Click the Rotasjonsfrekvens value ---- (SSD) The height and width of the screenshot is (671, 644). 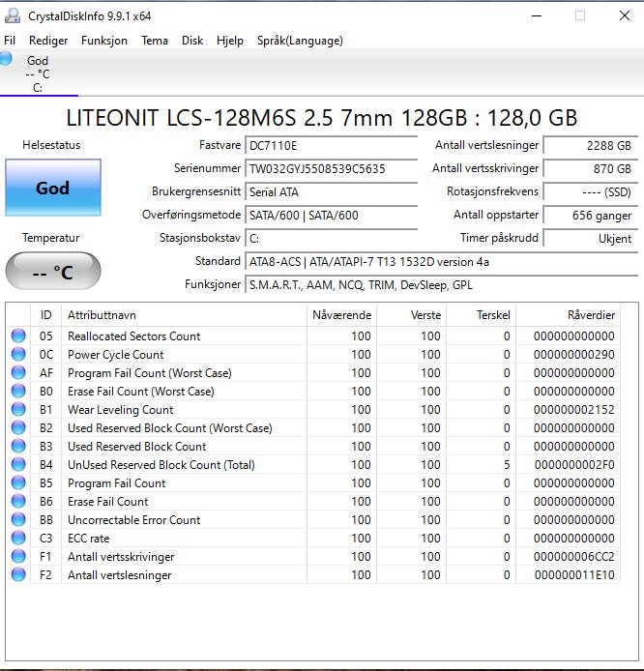591,191
